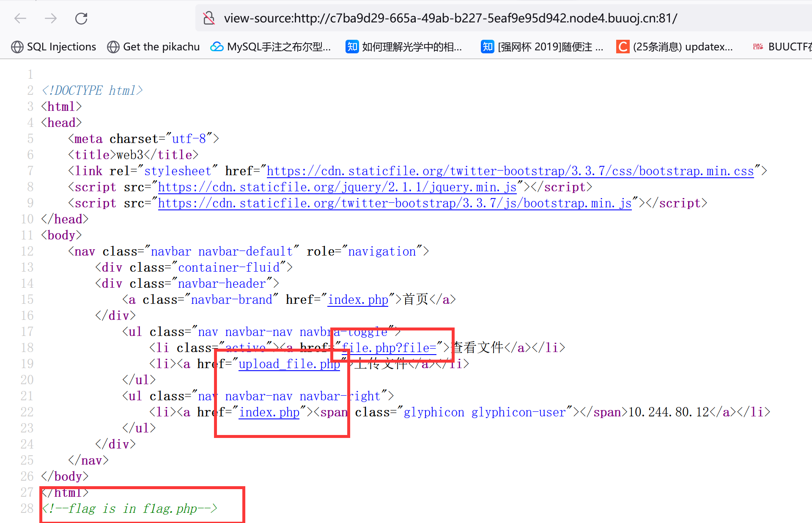812x523 pixels.
Task: Click the closing </head> tag
Action: coord(65,219)
